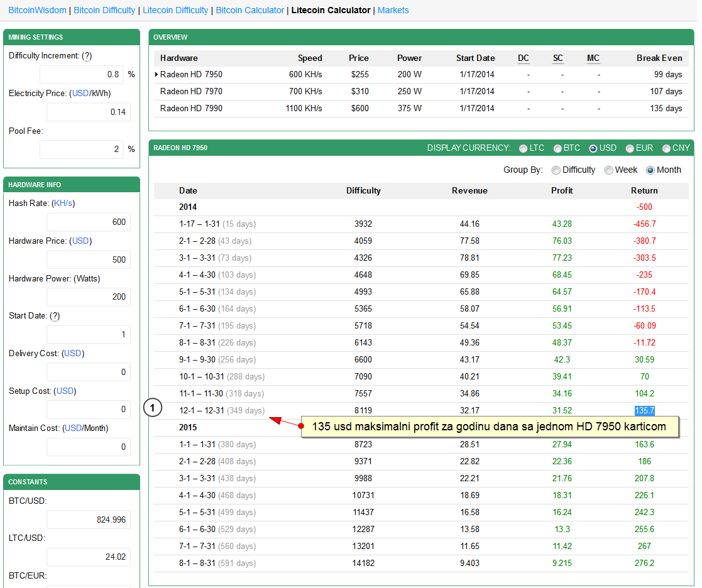Image resolution: width=702 pixels, height=588 pixels.
Task: Select Radeon HD 7990 hardware row
Action: coord(191,108)
